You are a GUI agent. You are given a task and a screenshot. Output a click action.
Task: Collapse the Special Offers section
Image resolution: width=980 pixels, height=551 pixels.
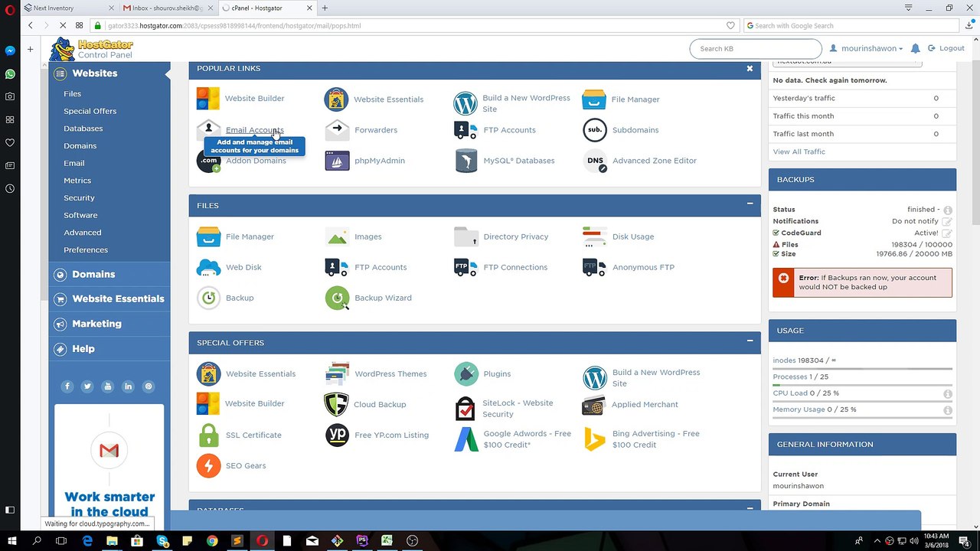tap(750, 341)
